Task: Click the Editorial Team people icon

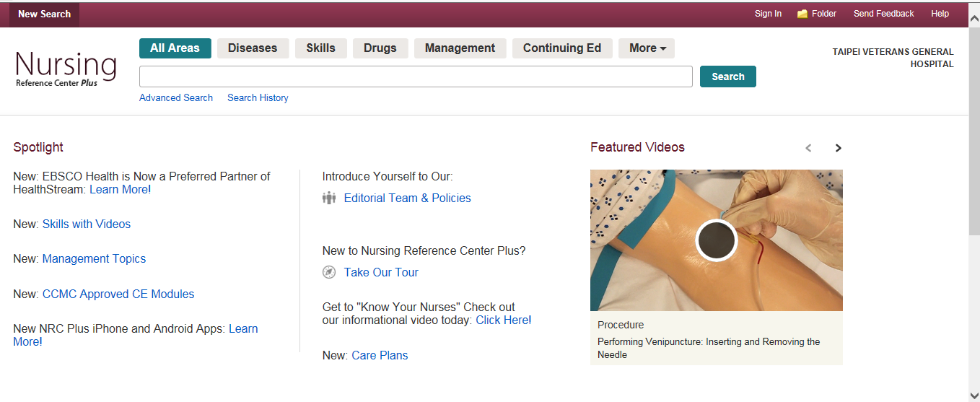Action: coord(329,198)
